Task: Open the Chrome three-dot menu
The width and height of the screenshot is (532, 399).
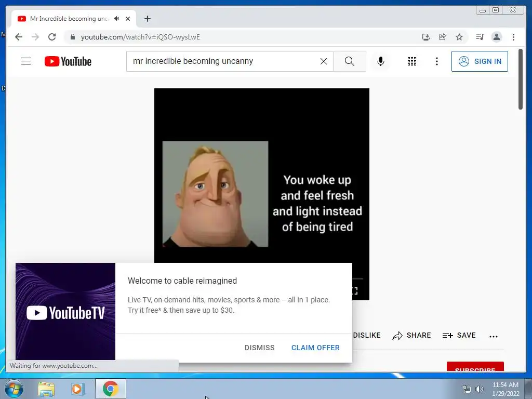Action: [513, 37]
